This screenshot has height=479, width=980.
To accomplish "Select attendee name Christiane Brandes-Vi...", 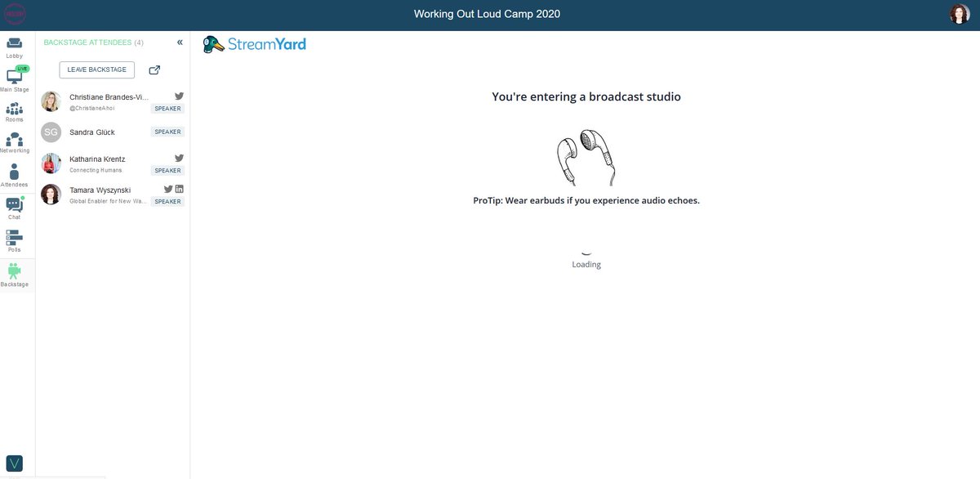I will [109, 97].
